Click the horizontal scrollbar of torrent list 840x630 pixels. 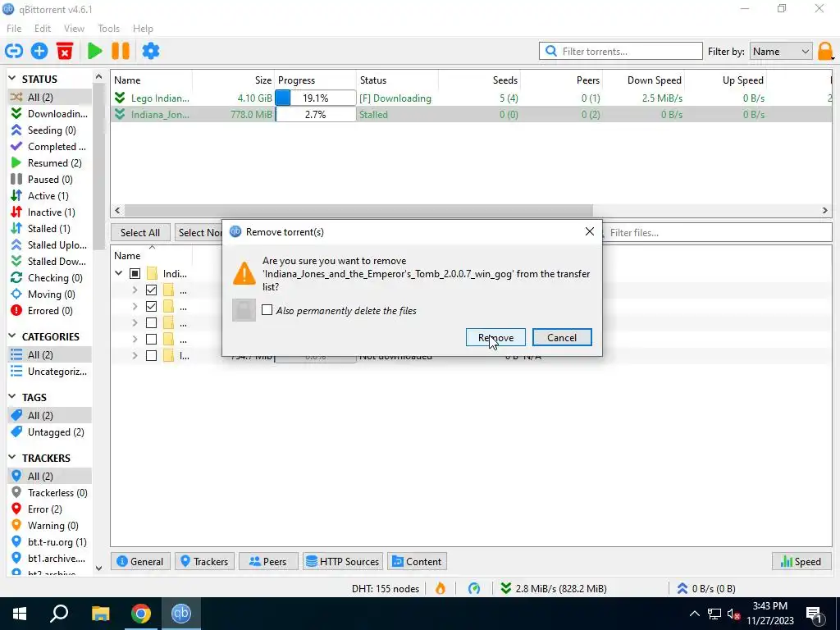[x=358, y=211]
